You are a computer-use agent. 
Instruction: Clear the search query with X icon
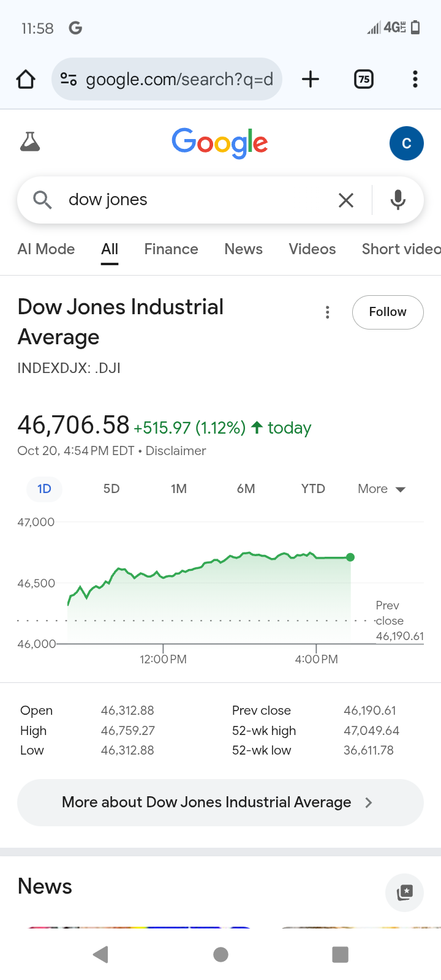pos(346,200)
